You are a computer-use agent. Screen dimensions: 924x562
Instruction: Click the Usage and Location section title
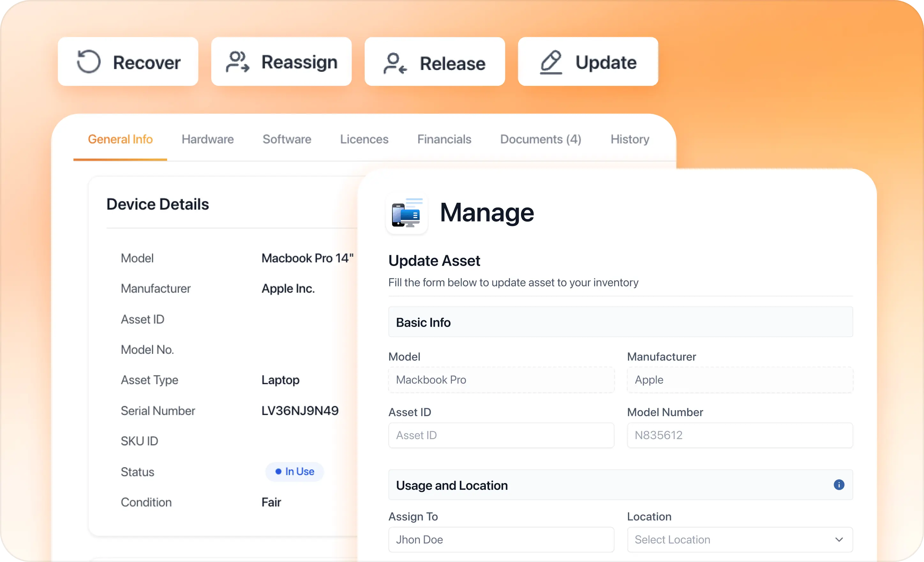[451, 485]
